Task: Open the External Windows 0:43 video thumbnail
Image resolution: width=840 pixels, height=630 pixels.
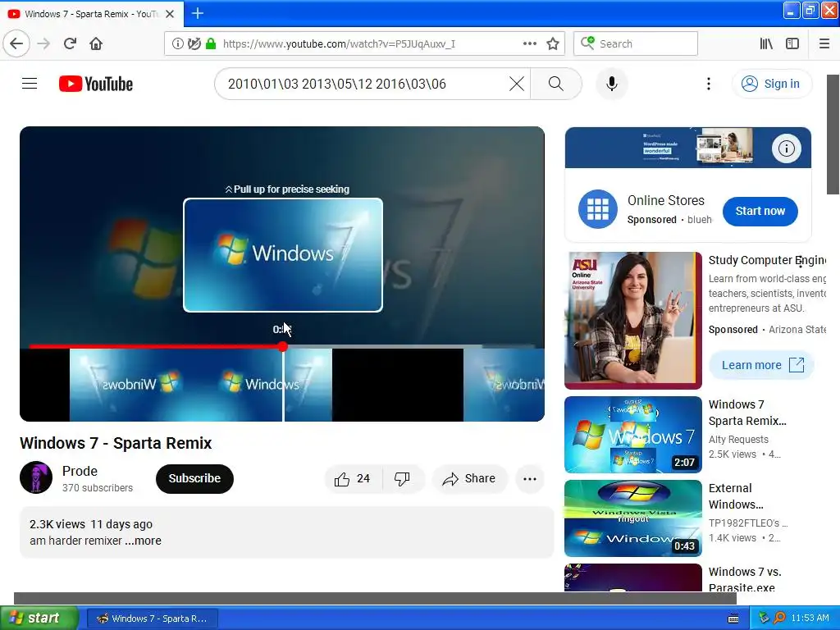Action: [x=632, y=518]
